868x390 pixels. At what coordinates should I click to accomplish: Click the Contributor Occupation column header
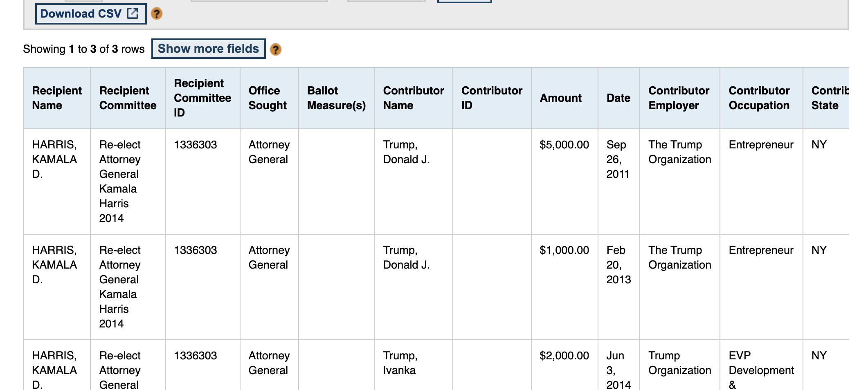pos(760,98)
